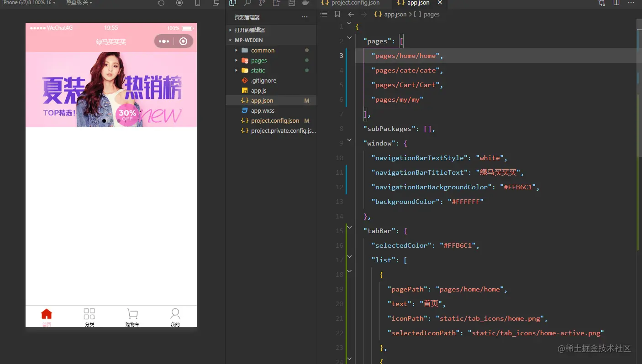642x364 pixels.
Task: Click the phone device preview icon
Action: tap(198, 3)
